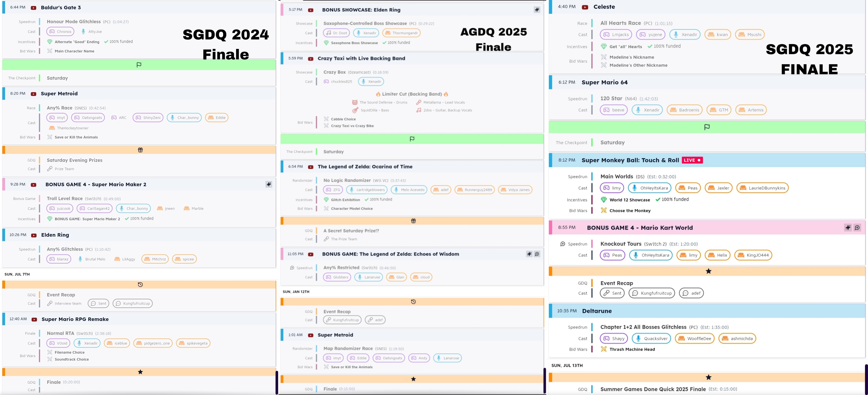The width and height of the screenshot is (868, 395).
Task: Click sparkle icon on Super Mario Maker 2 row
Action: (x=269, y=184)
